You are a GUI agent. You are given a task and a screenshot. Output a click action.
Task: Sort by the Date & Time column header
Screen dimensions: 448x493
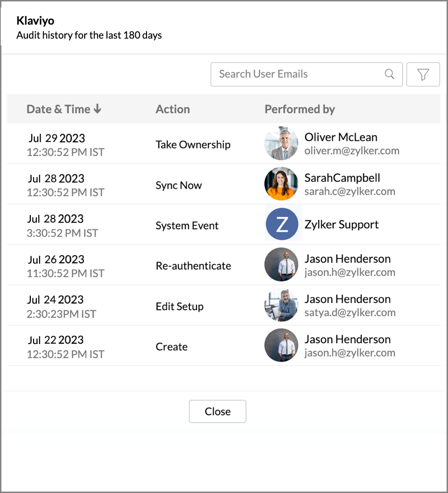59,109
